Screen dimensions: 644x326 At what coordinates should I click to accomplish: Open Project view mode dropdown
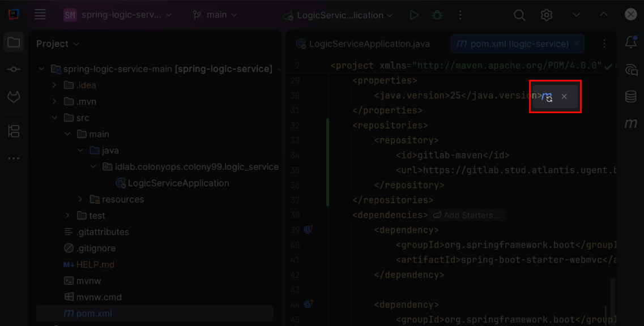(x=58, y=44)
